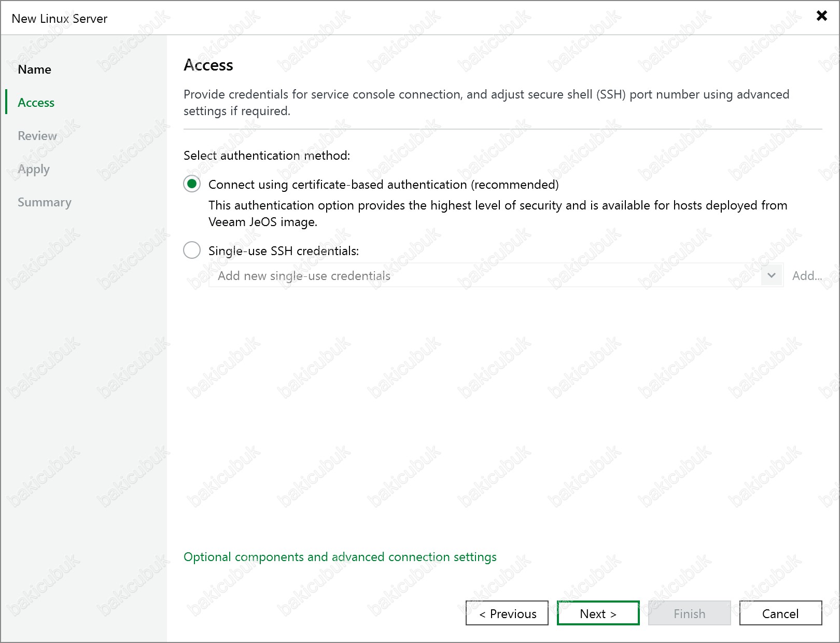Click the single-use credentials combo box field
This screenshot has width=840, height=643.
485,275
